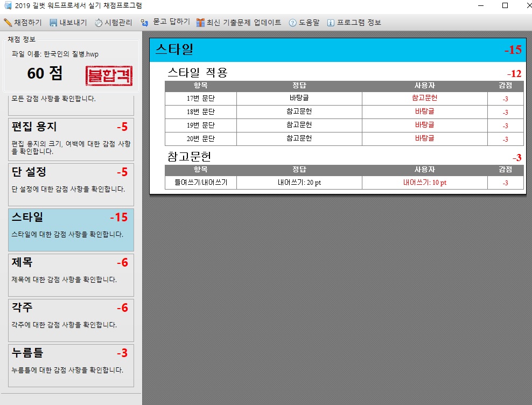
Task: Click the stopwatch icon for 시험관리
Action: tap(99, 23)
